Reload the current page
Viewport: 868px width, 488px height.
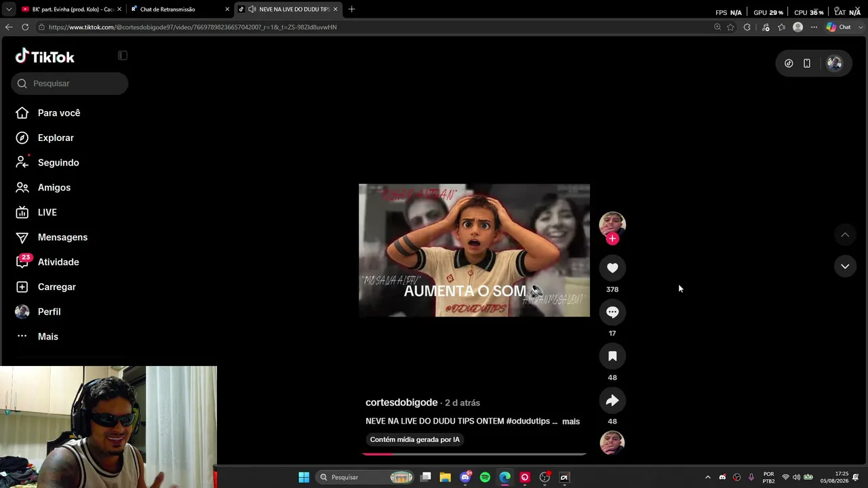[x=25, y=27]
